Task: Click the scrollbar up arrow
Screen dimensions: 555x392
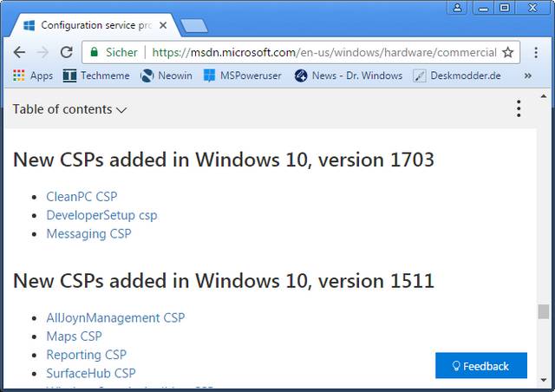Action: [x=544, y=96]
